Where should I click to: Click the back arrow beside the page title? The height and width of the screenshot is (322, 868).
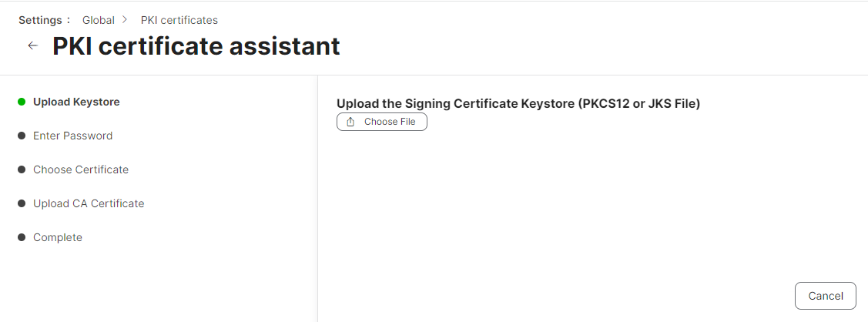[32, 45]
